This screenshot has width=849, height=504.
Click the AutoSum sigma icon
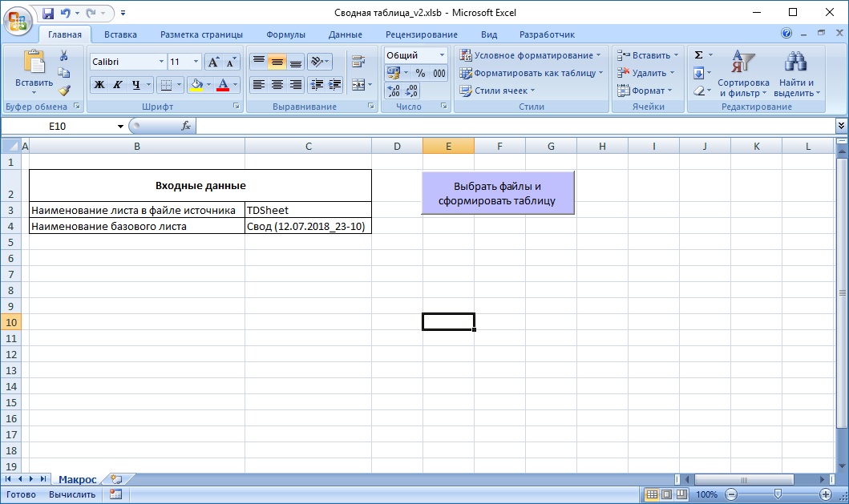[698, 55]
